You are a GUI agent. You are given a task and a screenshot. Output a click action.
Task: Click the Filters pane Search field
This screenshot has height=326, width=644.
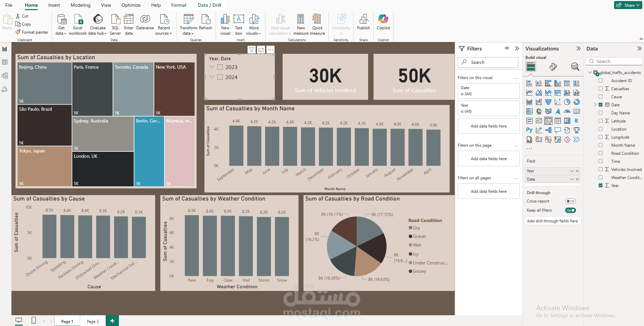coord(488,62)
